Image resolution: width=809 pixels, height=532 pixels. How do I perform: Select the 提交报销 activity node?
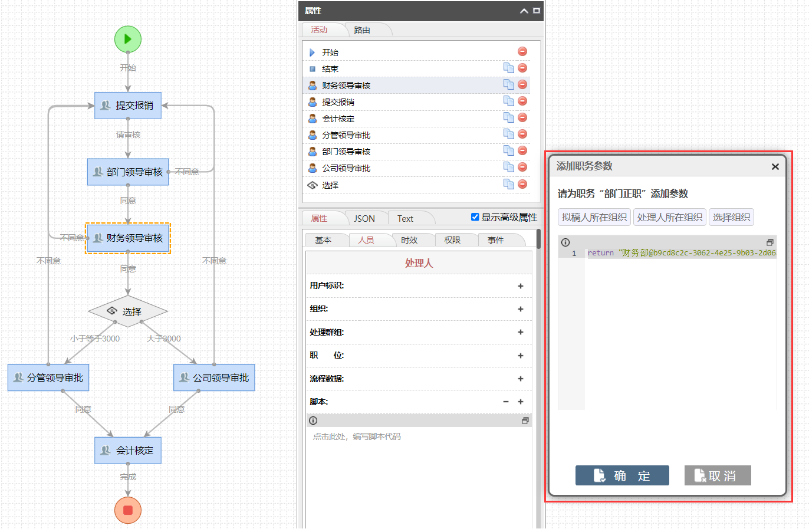coord(128,106)
